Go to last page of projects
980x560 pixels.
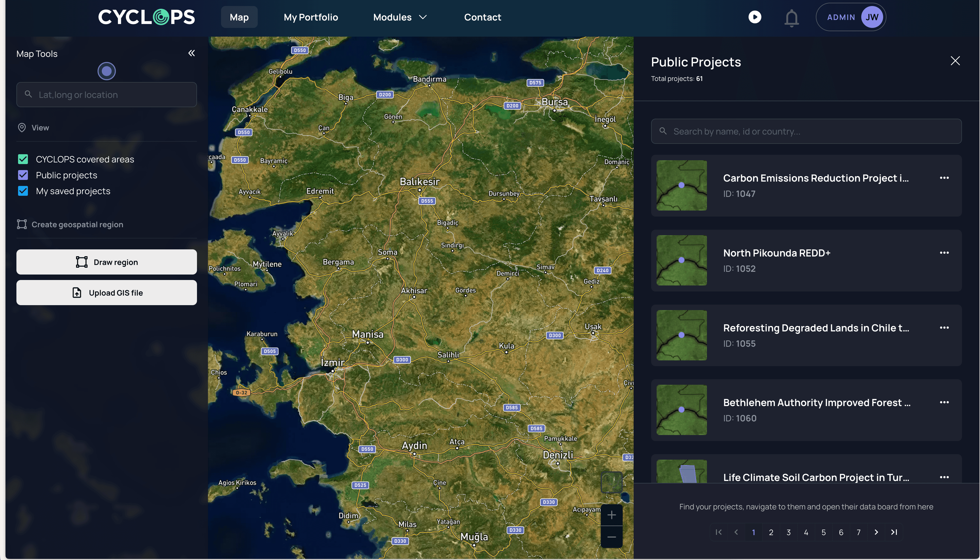(x=894, y=532)
